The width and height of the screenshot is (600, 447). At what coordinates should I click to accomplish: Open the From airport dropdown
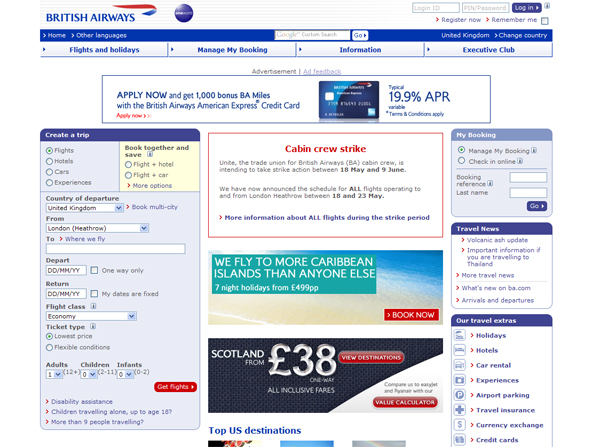point(97,228)
